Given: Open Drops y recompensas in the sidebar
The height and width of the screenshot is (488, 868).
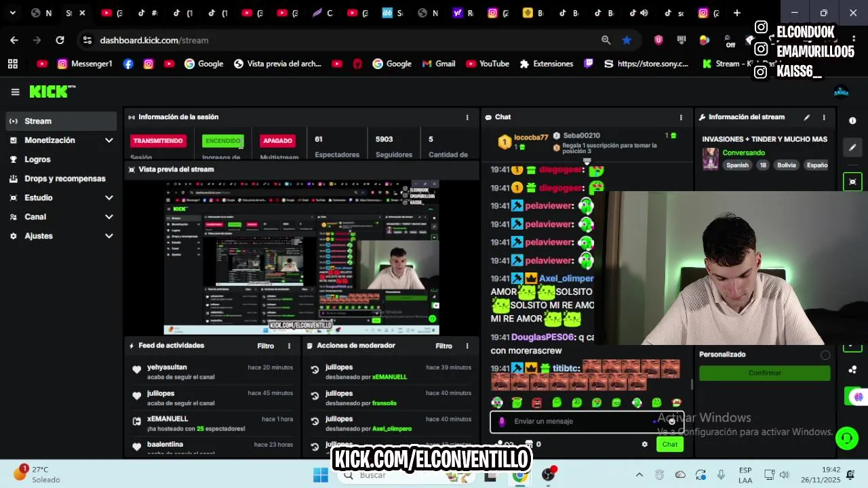Looking at the screenshot, I should (61, 179).
